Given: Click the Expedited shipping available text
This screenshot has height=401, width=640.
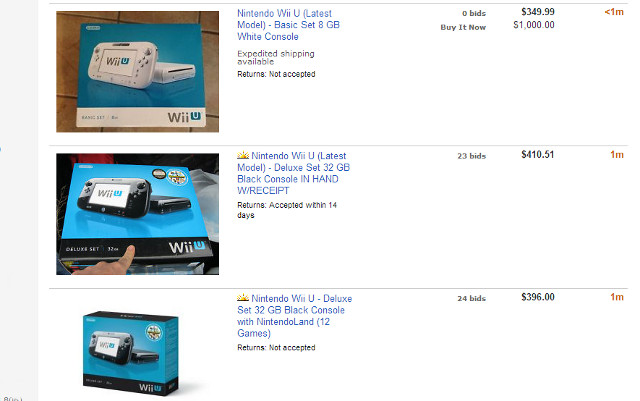Looking at the screenshot, I should point(276,58).
